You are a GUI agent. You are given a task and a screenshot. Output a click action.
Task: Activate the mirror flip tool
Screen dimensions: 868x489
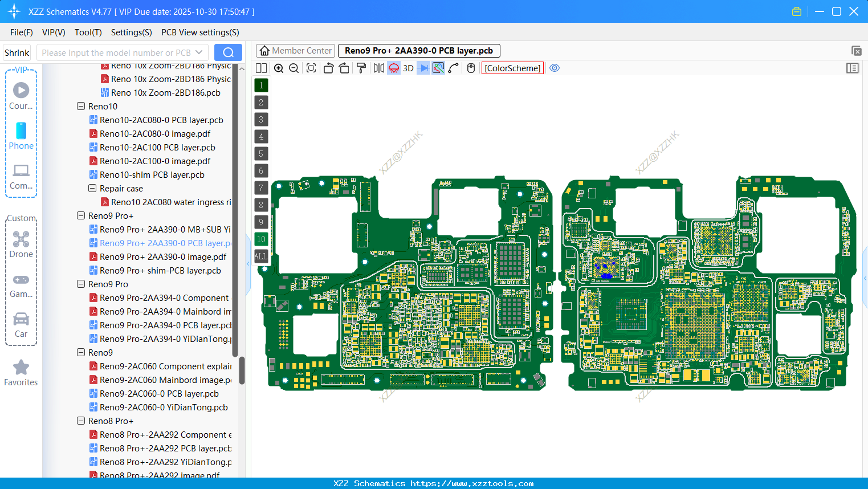tap(379, 68)
